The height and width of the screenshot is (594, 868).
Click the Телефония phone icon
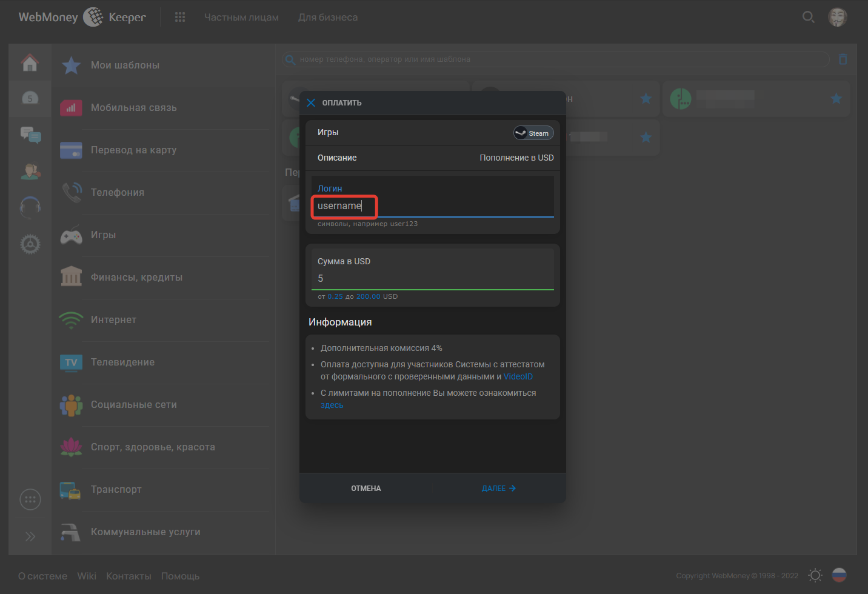72,192
